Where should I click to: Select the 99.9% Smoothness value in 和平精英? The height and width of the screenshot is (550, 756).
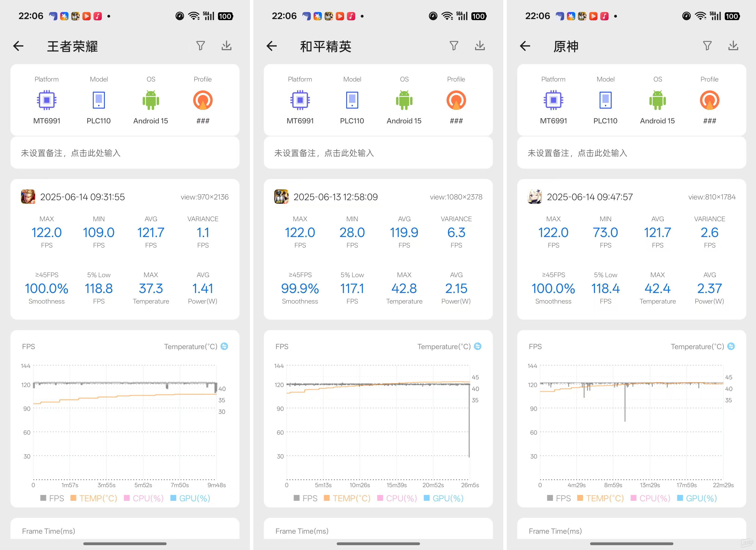300,288
